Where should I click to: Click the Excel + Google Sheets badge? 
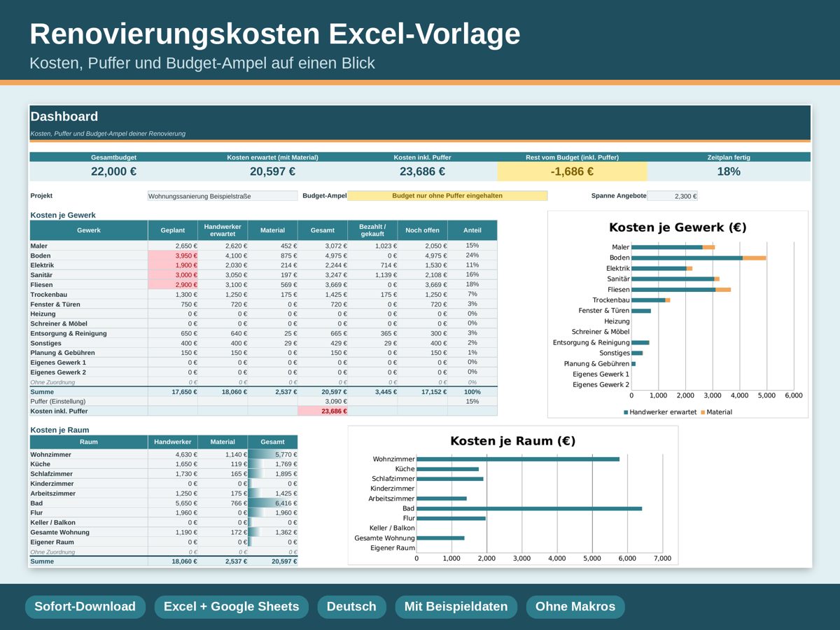(231, 607)
